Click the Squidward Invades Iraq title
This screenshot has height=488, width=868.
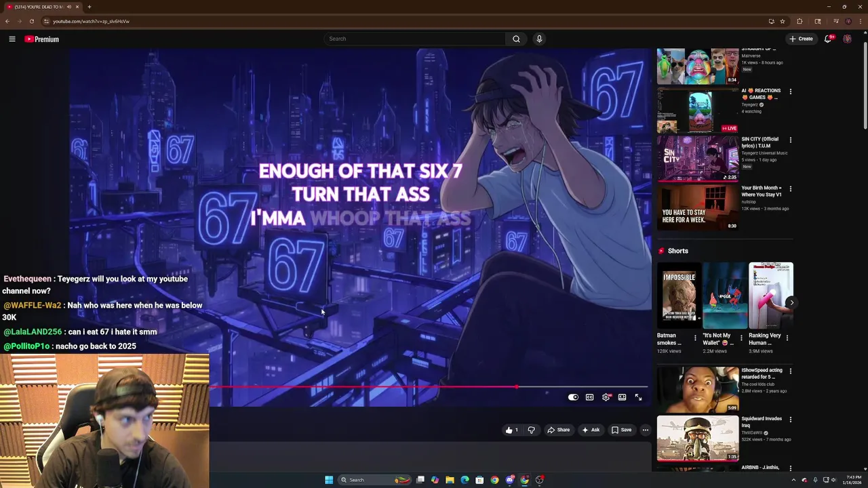click(762, 422)
